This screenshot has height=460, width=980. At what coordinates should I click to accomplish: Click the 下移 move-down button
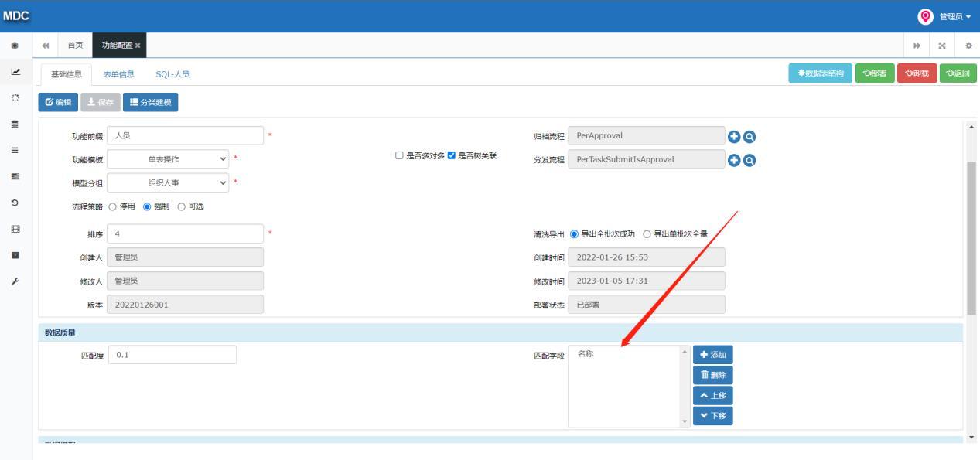coord(712,416)
